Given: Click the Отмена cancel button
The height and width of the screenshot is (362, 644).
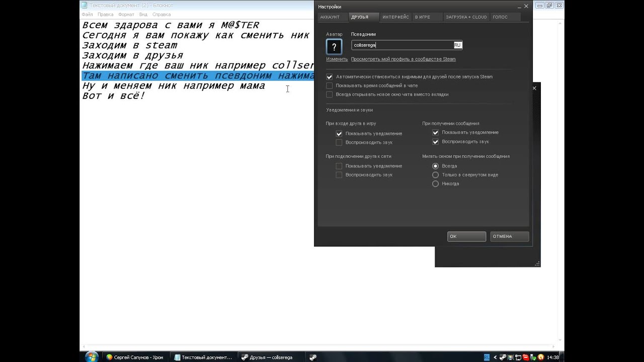Looking at the screenshot, I should click(x=509, y=236).
